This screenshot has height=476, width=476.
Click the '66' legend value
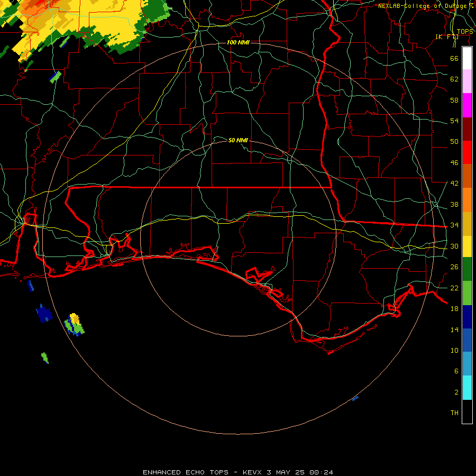454,58
